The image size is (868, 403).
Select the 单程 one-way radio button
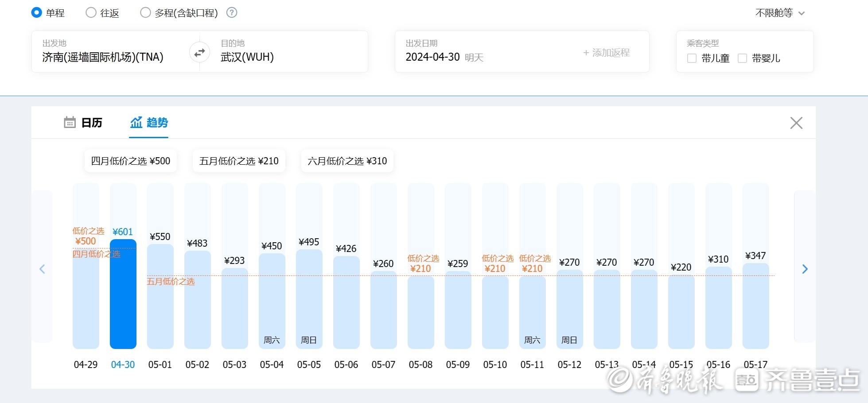[37, 13]
